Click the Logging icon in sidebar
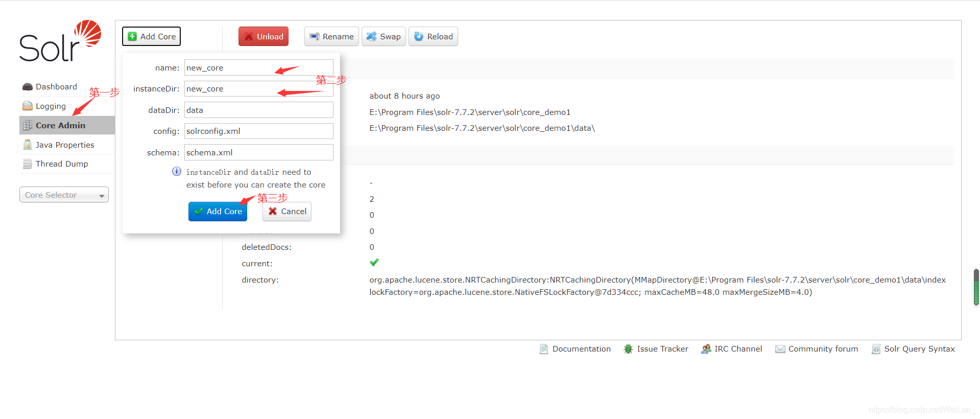 pyautogui.click(x=28, y=106)
